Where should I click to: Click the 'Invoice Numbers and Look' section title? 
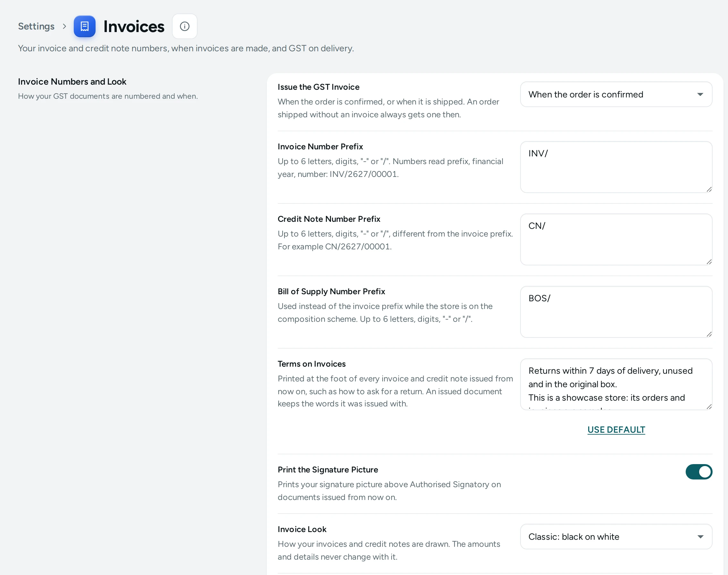click(72, 81)
